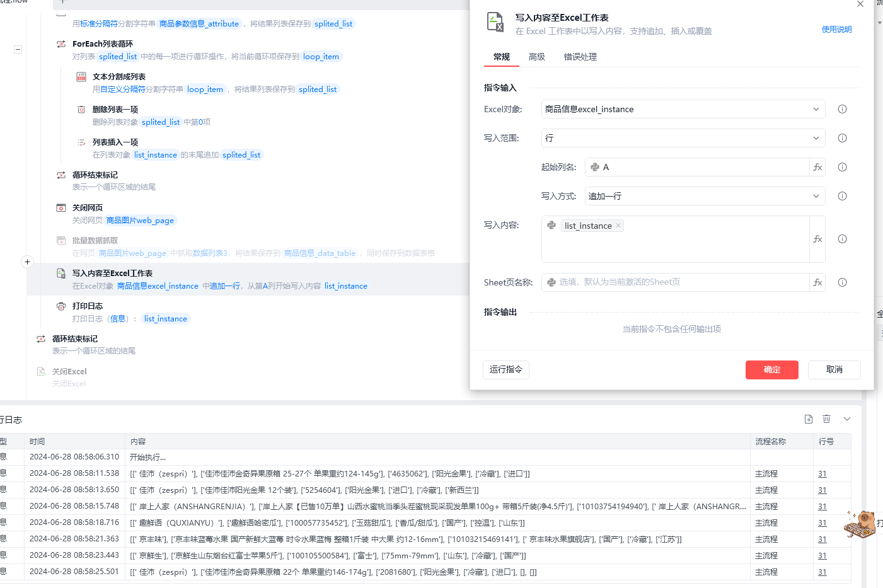Click the 列表插入一项 step icon
This screenshot has height=588, width=883.
click(81, 142)
